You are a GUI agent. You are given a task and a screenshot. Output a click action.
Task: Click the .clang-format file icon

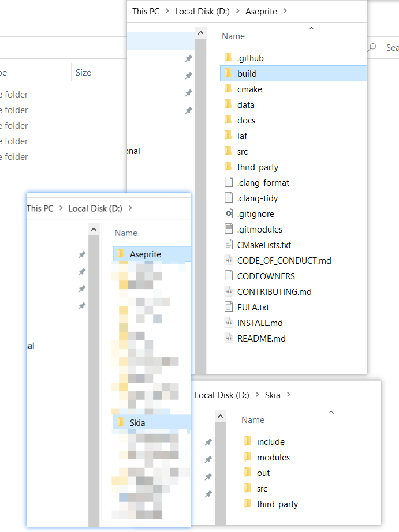(x=229, y=182)
